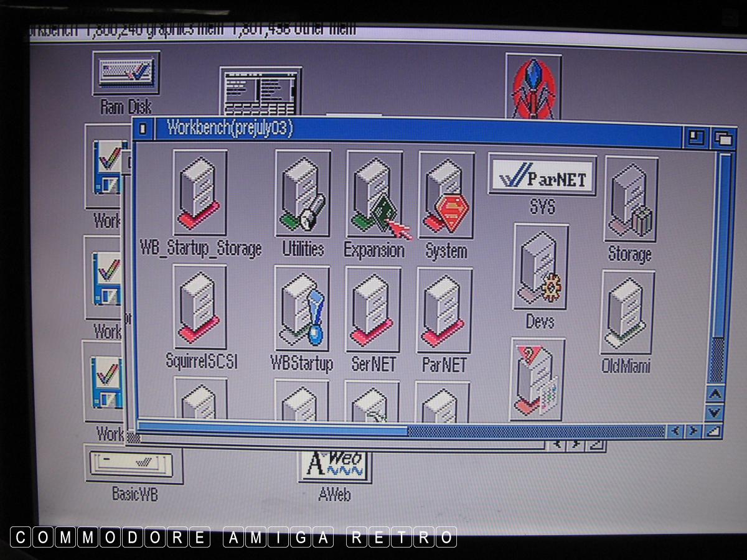Click the vertical scrollbar up arrow
Screen dimensions: 747x560
click(x=715, y=394)
